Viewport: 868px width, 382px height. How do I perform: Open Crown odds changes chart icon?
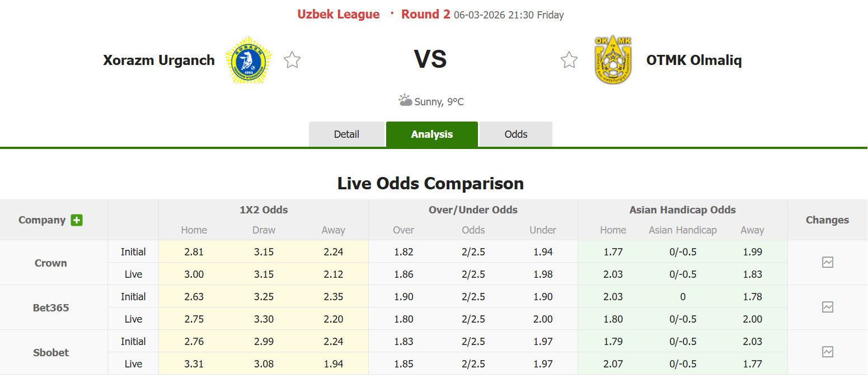click(827, 262)
